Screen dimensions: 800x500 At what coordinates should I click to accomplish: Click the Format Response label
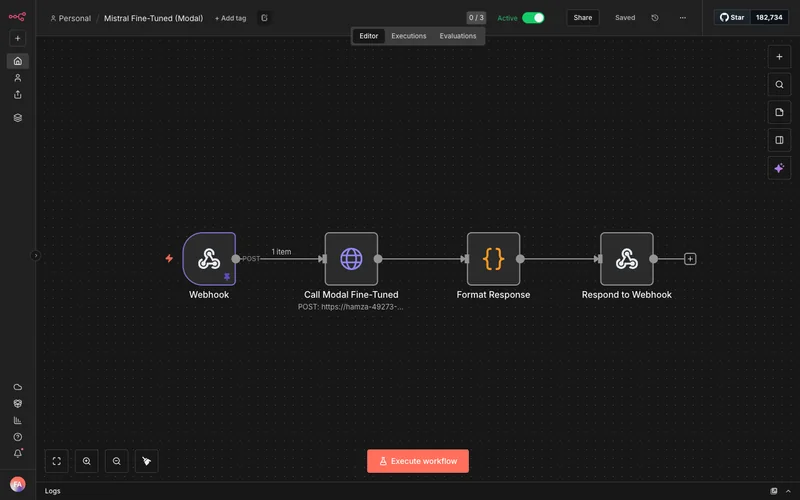[x=493, y=295]
